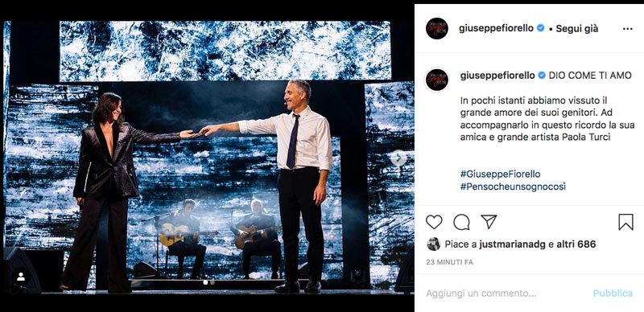Open giuseppefiorello username in the header
644x312 pixels.
[496, 28]
